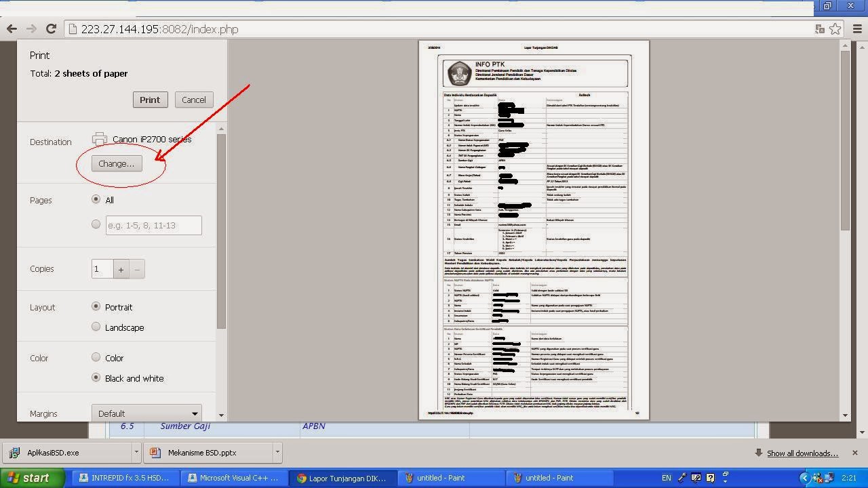Screen dimensions: 868x488
Task: Click the plus stepper to increase Copies
Action: pos(121,268)
